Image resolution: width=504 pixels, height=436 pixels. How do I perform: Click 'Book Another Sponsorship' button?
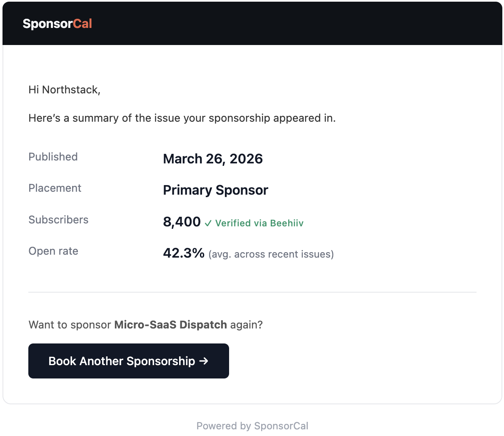(x=128, y=361)
